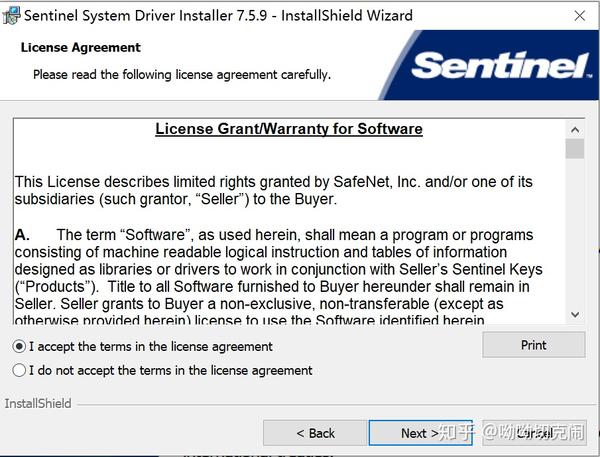
Task: Click the 'InstallShield' label
Action: click(38, 403)
